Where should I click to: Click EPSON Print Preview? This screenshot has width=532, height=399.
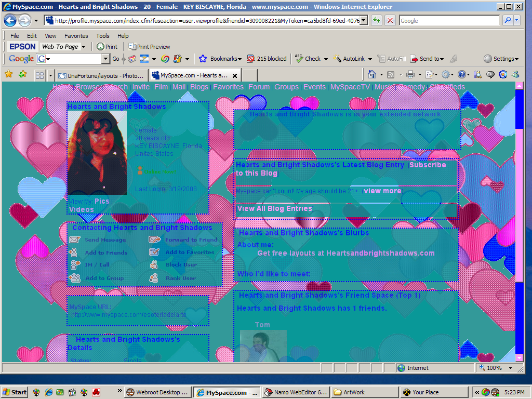coord(149,46)
